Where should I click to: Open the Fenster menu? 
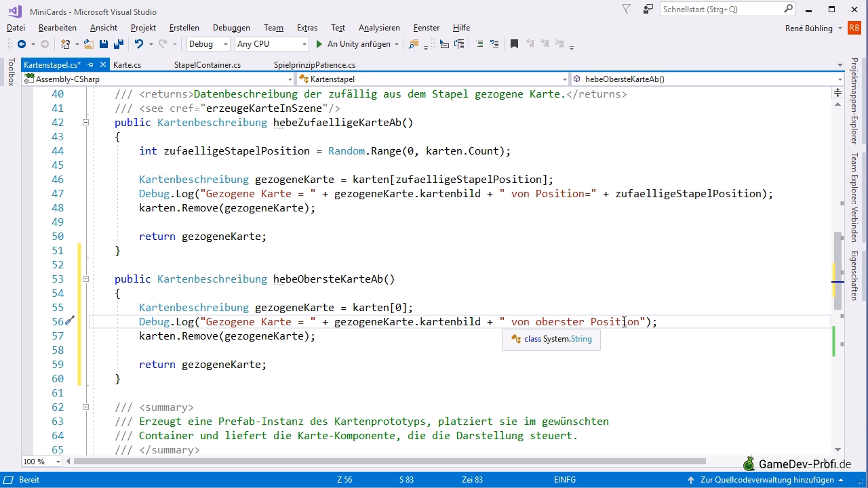(426, 28)
